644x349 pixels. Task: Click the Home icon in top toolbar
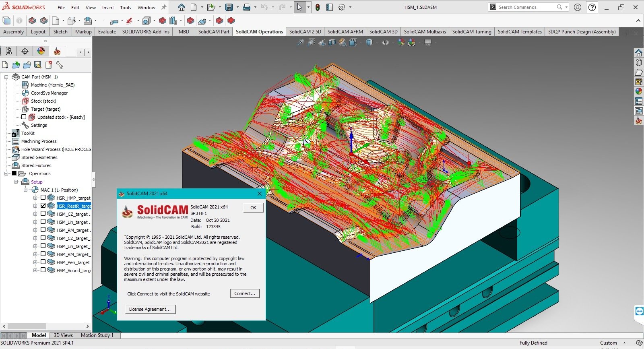[182, 7]
